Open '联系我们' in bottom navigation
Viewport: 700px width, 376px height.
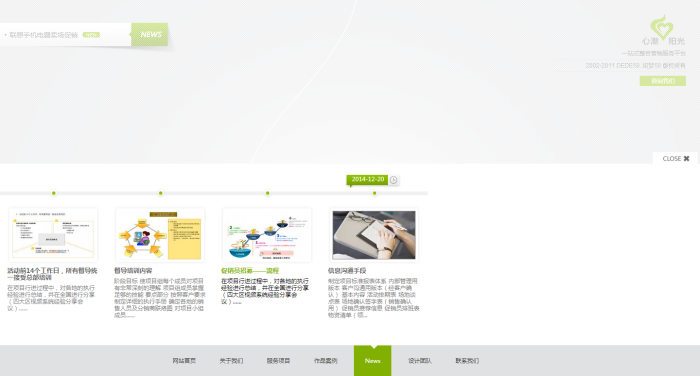click(467, 361)
